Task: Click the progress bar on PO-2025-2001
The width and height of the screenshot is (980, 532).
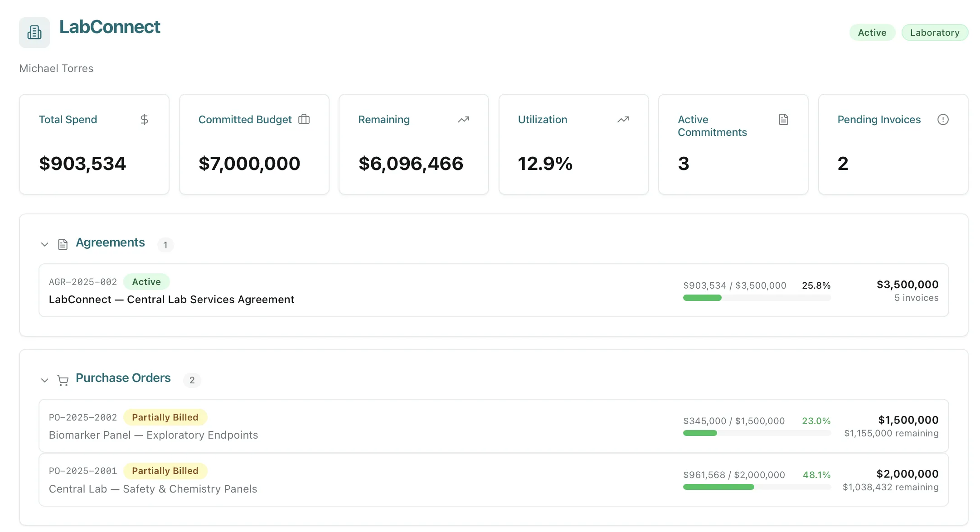Action: pos(756,487)
